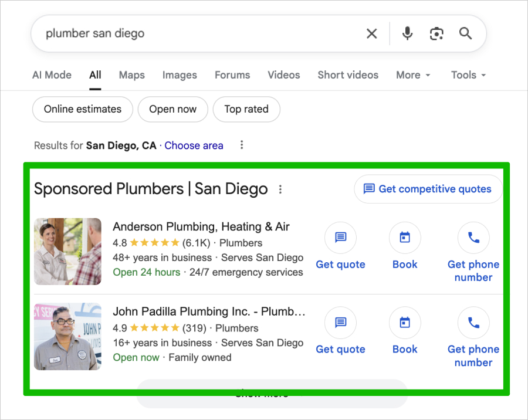Click Get competitive quotes button
528x420 pixels.
pos(428,189)
